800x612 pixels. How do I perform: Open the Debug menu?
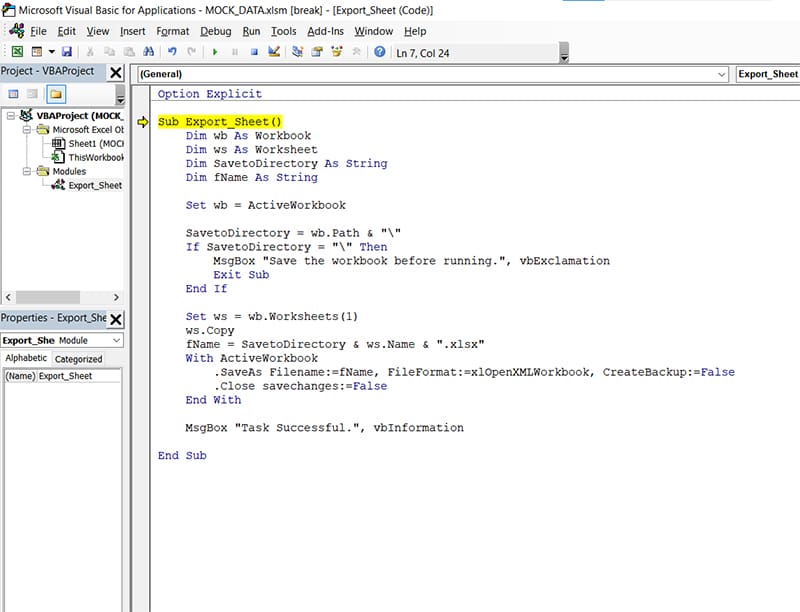click(215, 31)
